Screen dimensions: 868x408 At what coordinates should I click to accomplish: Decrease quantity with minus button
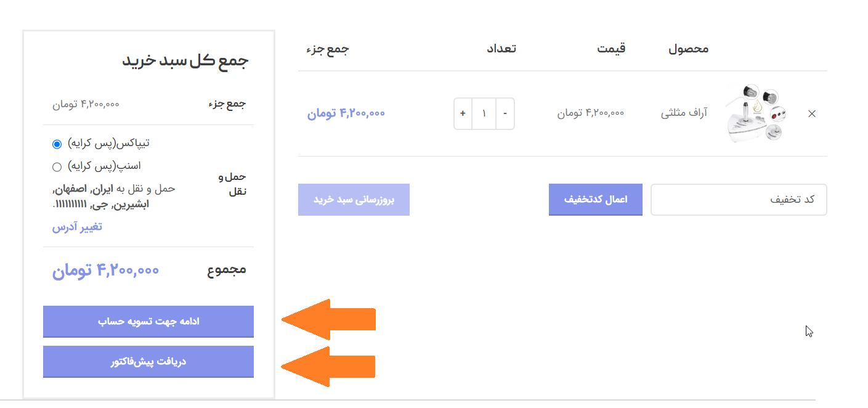505,113
